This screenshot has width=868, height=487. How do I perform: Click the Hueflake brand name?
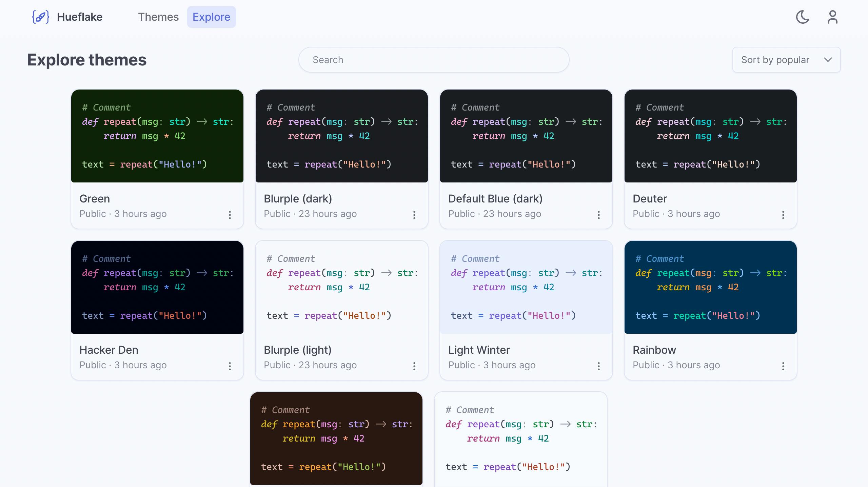click(80, 17)
